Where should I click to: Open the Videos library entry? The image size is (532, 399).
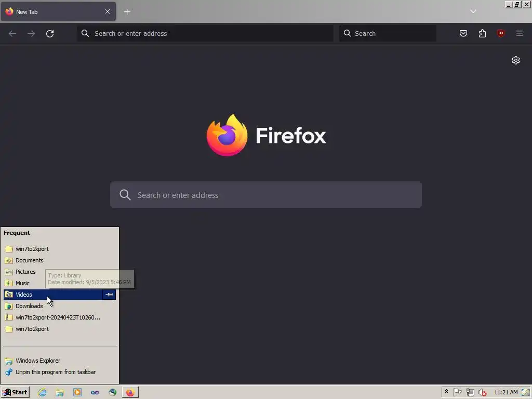pos(53,295)
